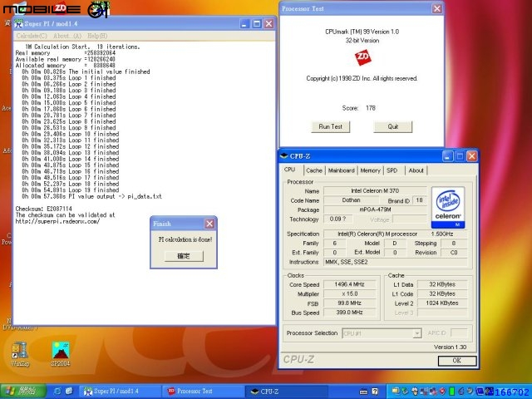
Task: Click the superpi.radeonx.com URL text
Action: (x=57, y=221)
